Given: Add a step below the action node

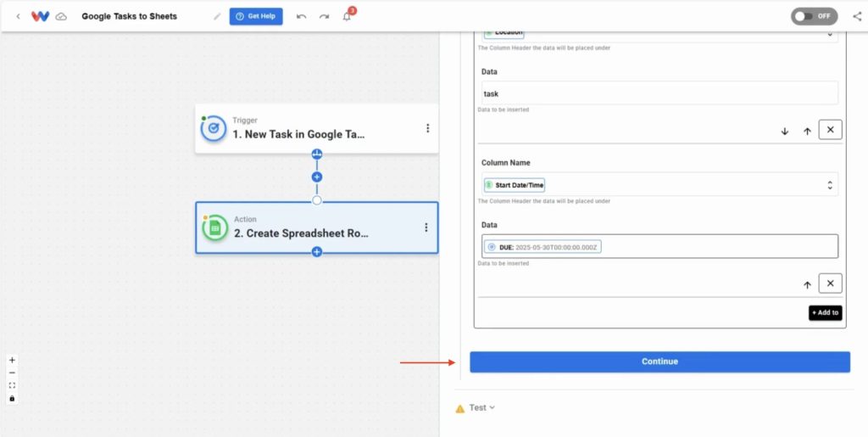Looking at the screenshot, I should (317, 252).
